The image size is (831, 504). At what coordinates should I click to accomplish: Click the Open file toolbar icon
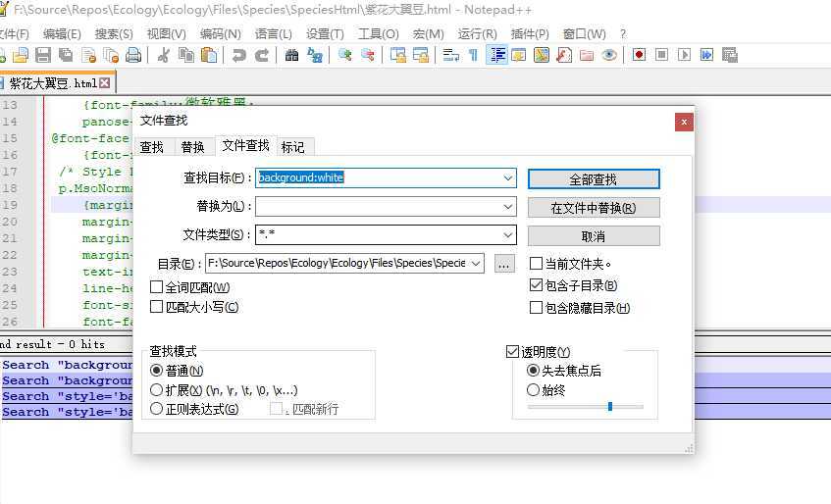21,55
